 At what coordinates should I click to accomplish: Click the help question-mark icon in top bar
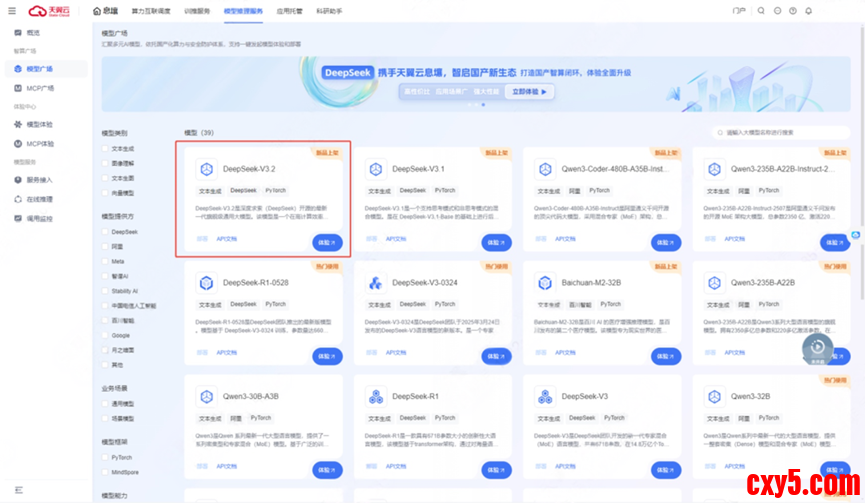tap(793, 10)
